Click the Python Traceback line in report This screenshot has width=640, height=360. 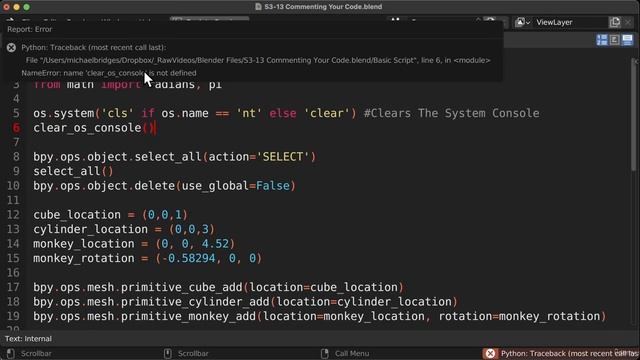click(94, 48)
